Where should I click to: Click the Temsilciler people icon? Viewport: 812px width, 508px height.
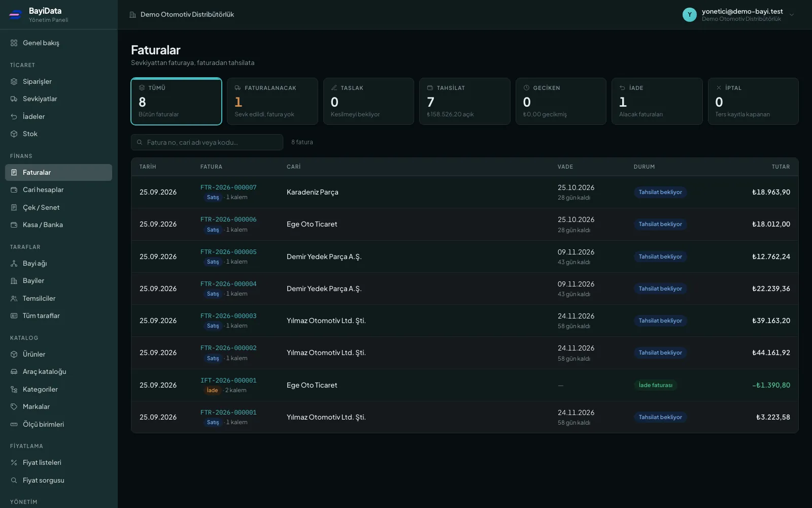point(14,299)
